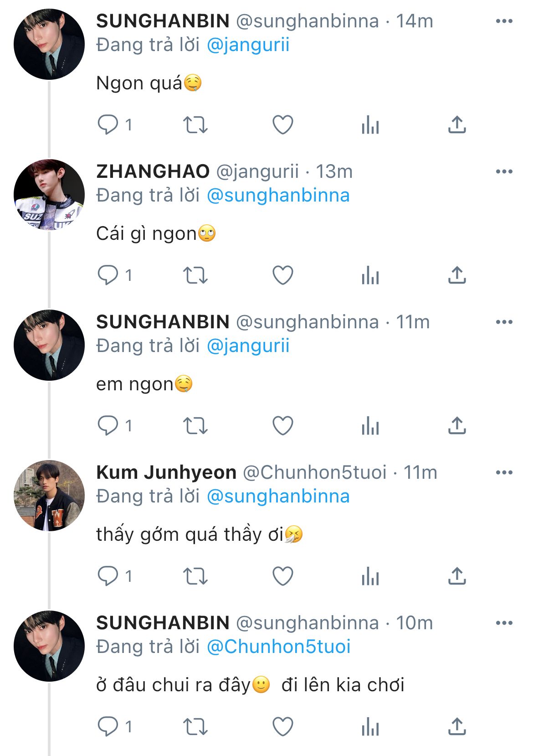Open more options on Kum Junhyeon's tweet
This screenshot has height=756, width=533.
[504, 472]
